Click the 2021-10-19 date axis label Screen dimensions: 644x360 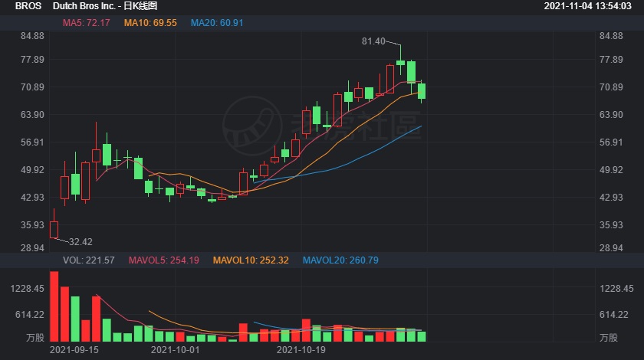[301, 350]
